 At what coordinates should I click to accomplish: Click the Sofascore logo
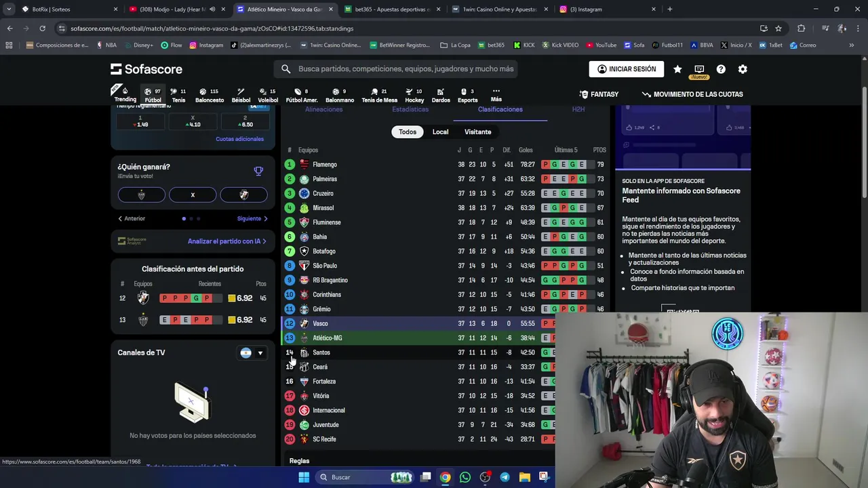point(146,69)
